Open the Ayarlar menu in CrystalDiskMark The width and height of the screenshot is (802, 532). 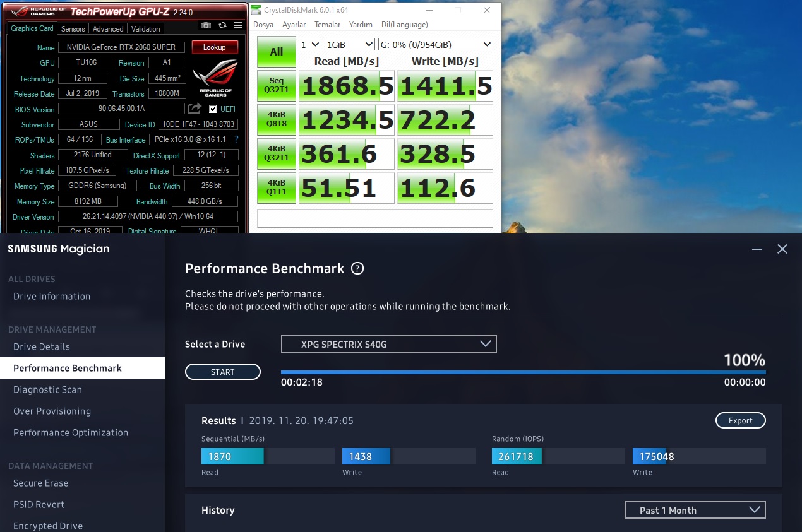(294, 25)
